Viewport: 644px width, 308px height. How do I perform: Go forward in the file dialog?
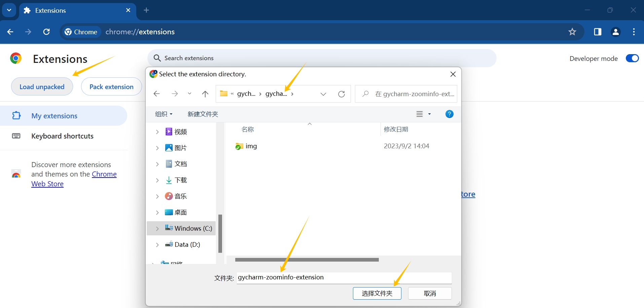click(x=175, y=94)
